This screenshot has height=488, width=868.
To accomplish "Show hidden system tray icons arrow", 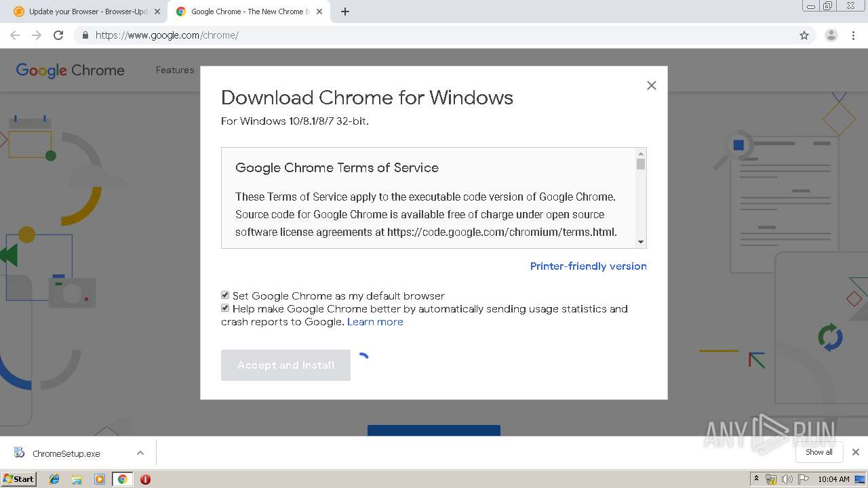I will (x=756, y=479).
